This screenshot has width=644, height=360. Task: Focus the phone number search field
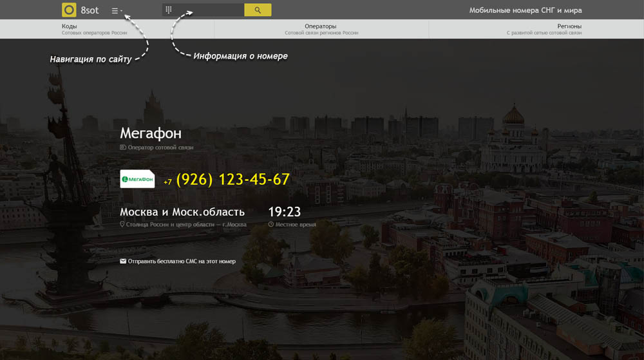coord(204,10)
